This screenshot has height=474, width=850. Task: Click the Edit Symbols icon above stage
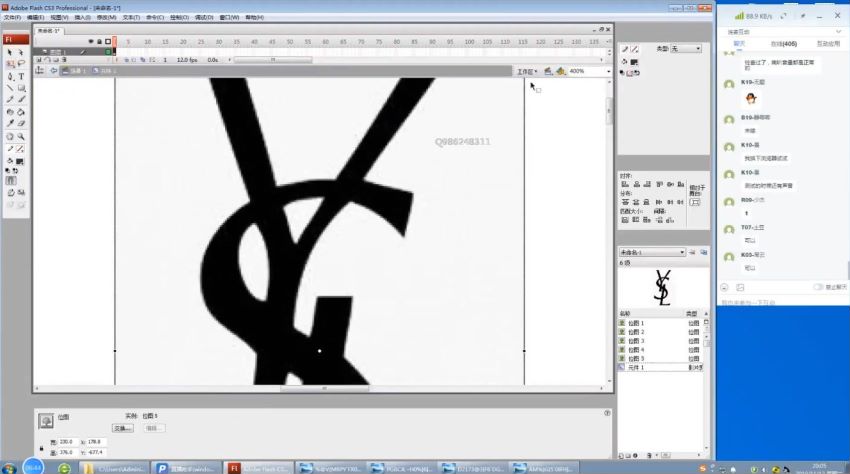pyautogui.click(x=561, y=71)
